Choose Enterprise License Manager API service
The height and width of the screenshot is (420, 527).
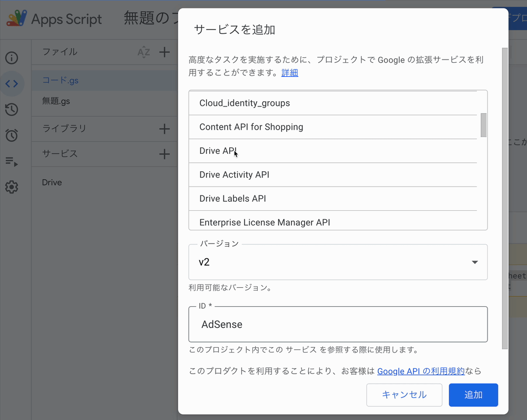pyautogui.click(x=333, y=220)
